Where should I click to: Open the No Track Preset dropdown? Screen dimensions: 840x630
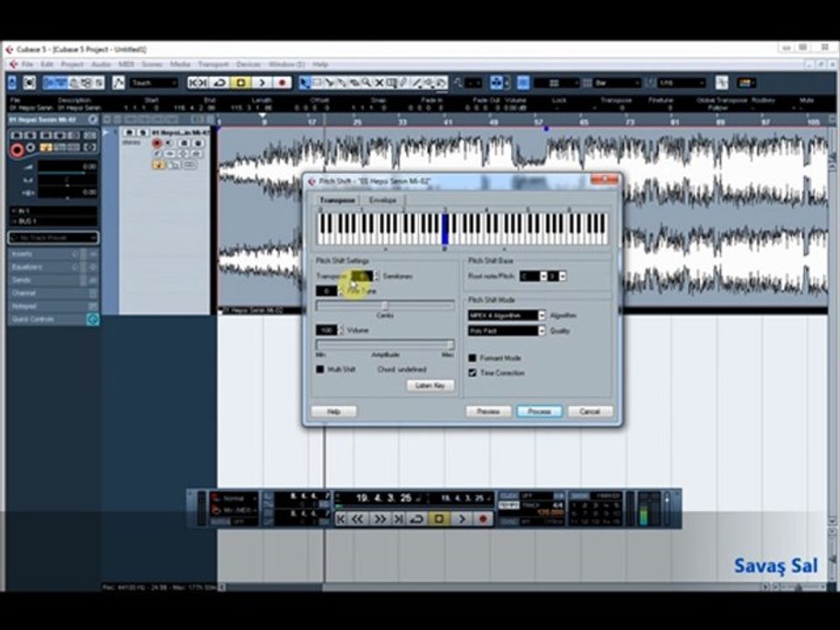pos(53,237)
